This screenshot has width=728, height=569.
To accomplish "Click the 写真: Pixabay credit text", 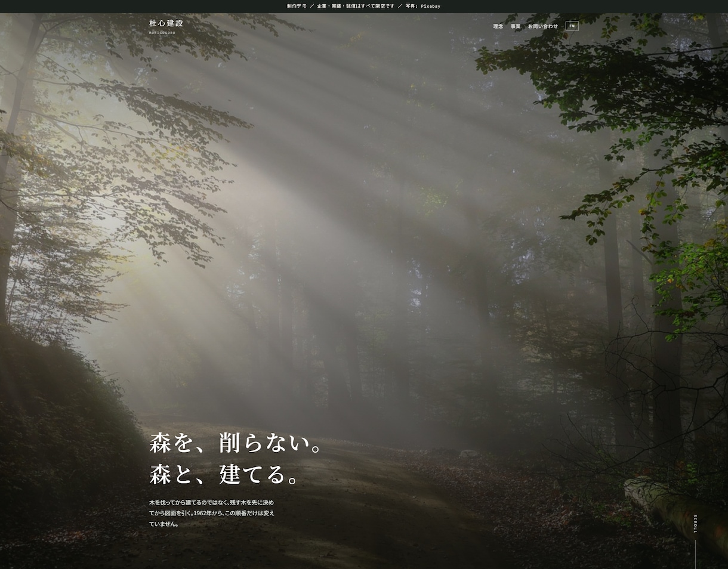I will point(422,6).
